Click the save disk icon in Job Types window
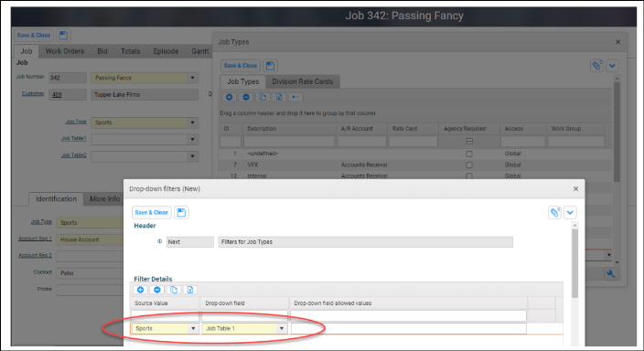The image size is (644, 351). coord(270,66)
